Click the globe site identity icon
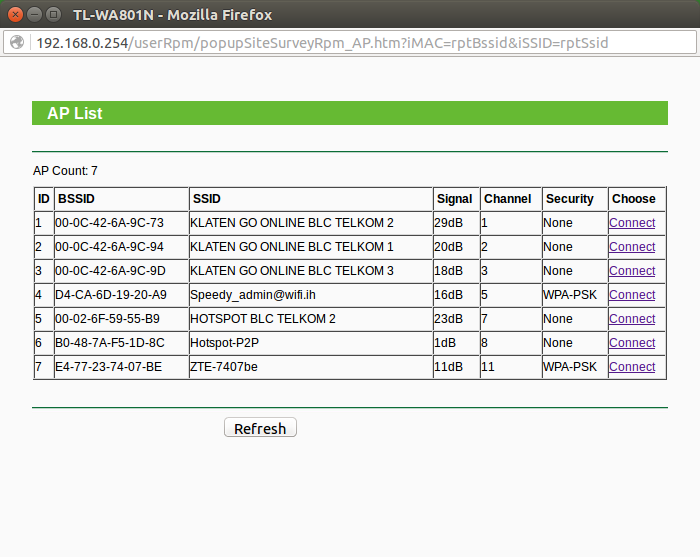The image size is (700, 557). 17,42
